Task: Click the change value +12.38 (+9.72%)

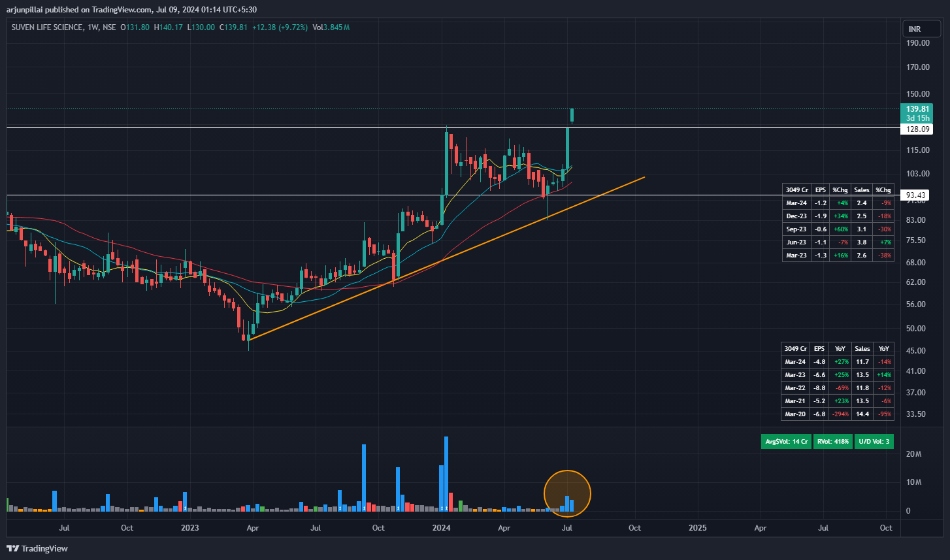Action: click(x=281, y=27)
